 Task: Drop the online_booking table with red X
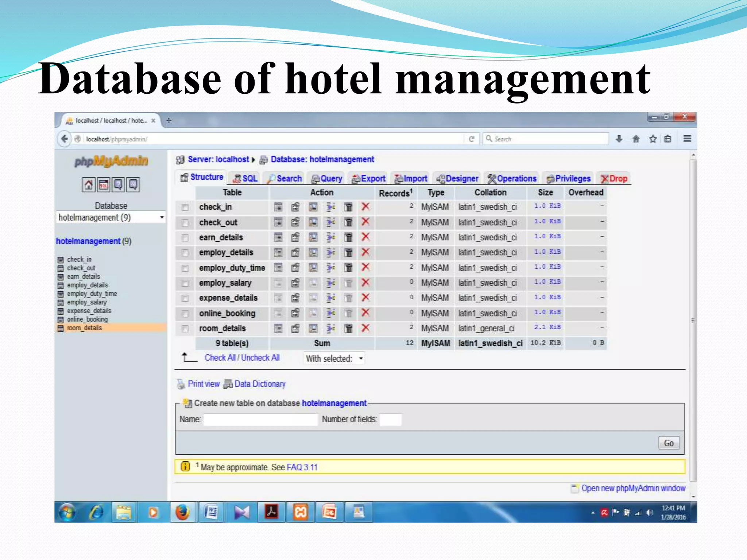click(365, 313)
